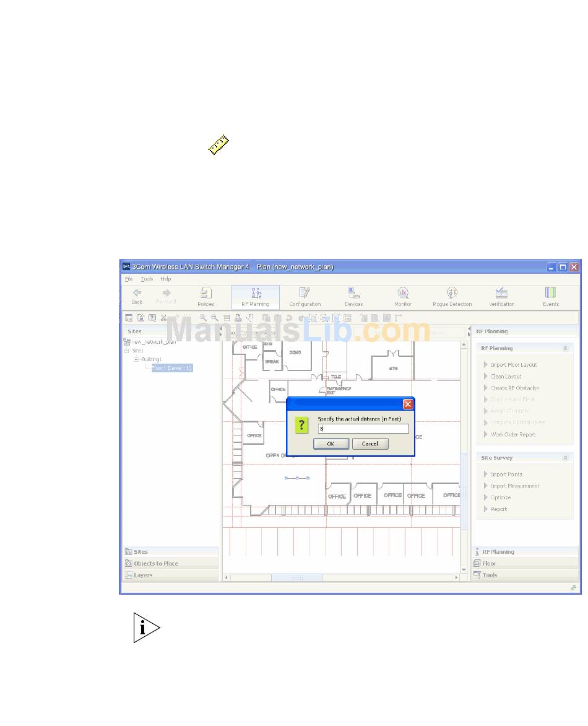This screenshot has width=588, height=726.
Task: Click the horizontal scrollbar thumb below floor plan
Action: (x=296, y=577)
